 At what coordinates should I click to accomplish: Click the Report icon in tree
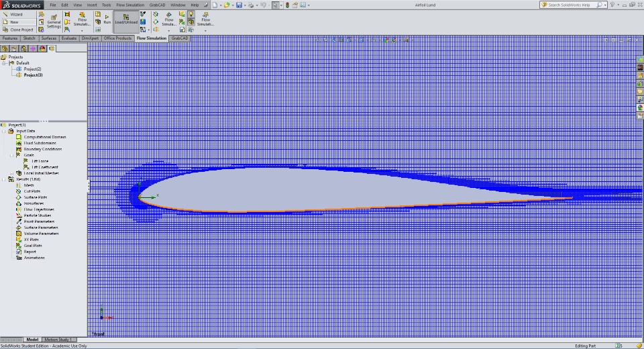[x=19, y=252]
